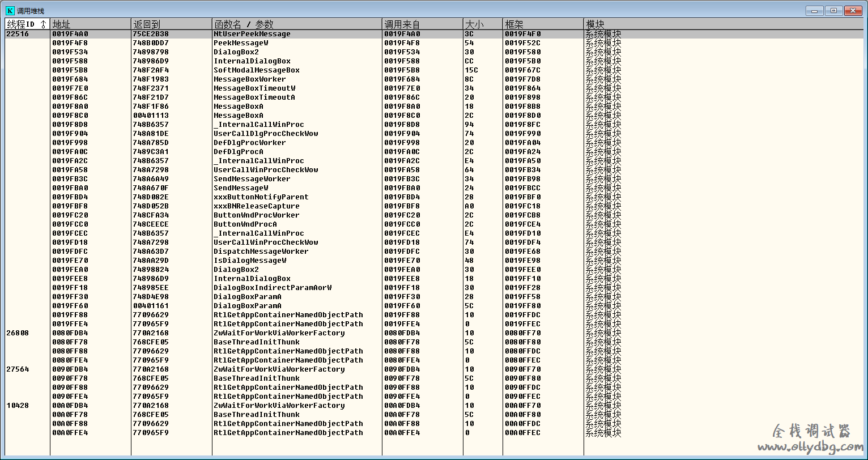Click return address 748F2AF4
The height and width of the screenshot is (460, 868).
[x=151, y=70]
